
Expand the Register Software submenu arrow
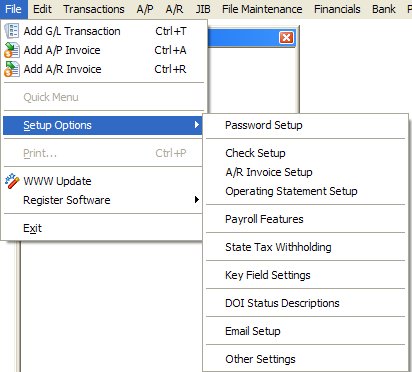(x=197, y=200)
